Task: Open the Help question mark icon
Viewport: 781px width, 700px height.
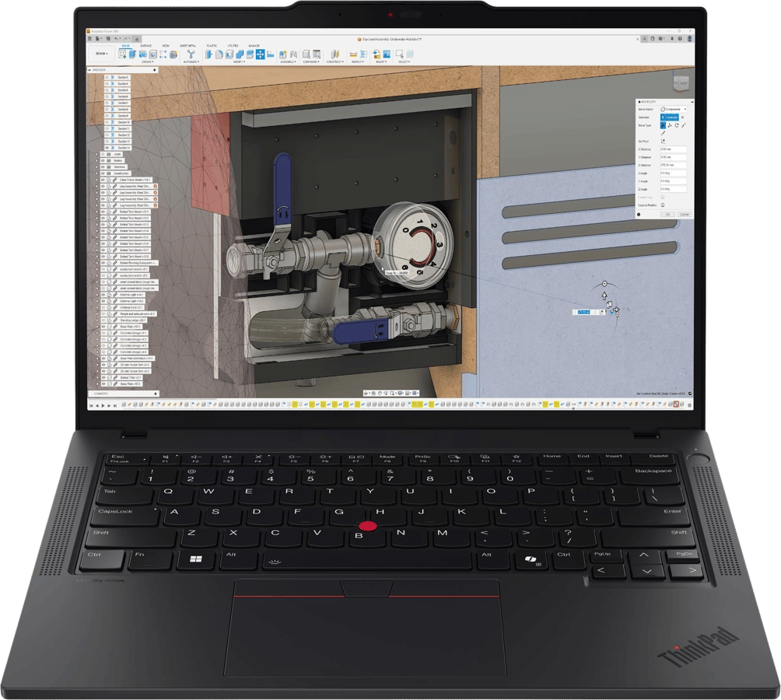Action: tap(680, 38)
